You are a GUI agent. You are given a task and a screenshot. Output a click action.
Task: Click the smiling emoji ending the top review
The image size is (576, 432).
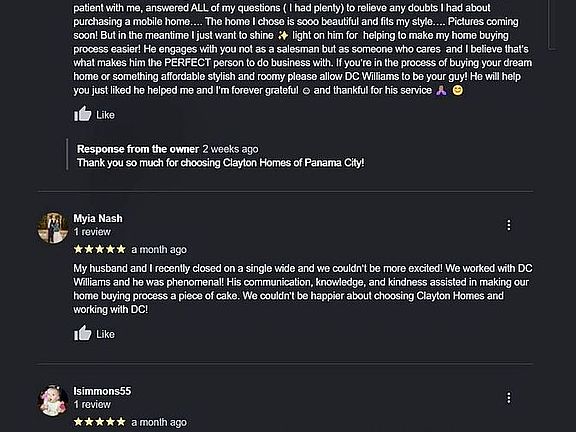tap(458, 90)
